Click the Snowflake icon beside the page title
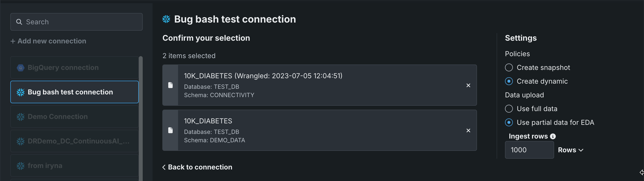Image resolution: width=644 pixels, height=181 pixels. point(166,19)
